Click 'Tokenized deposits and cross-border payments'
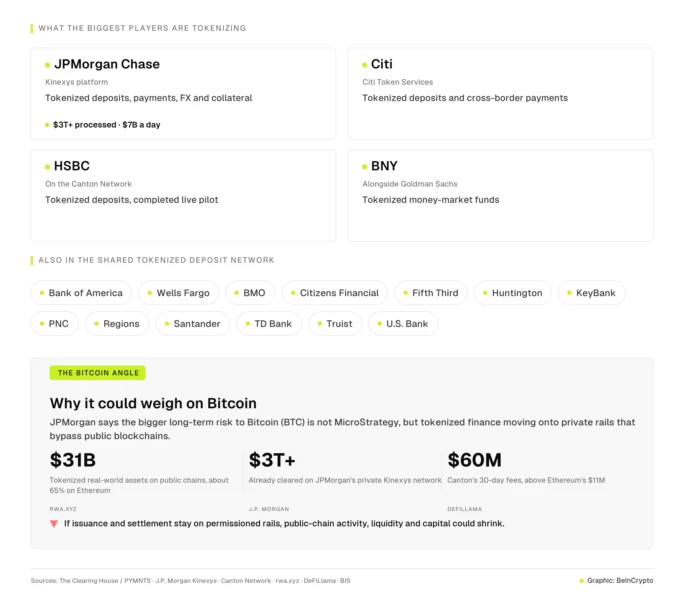684x600 pixels. 465,98
